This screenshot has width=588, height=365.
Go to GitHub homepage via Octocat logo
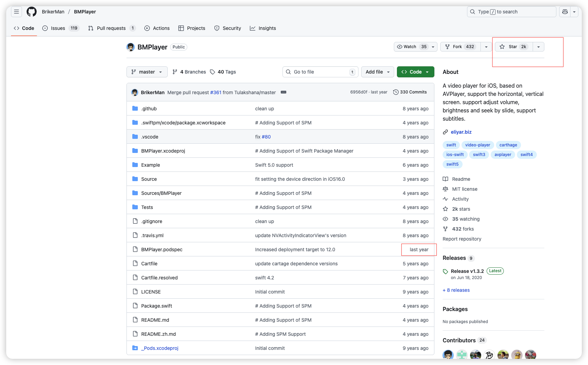pyautogui.click(x=32, y=12)
